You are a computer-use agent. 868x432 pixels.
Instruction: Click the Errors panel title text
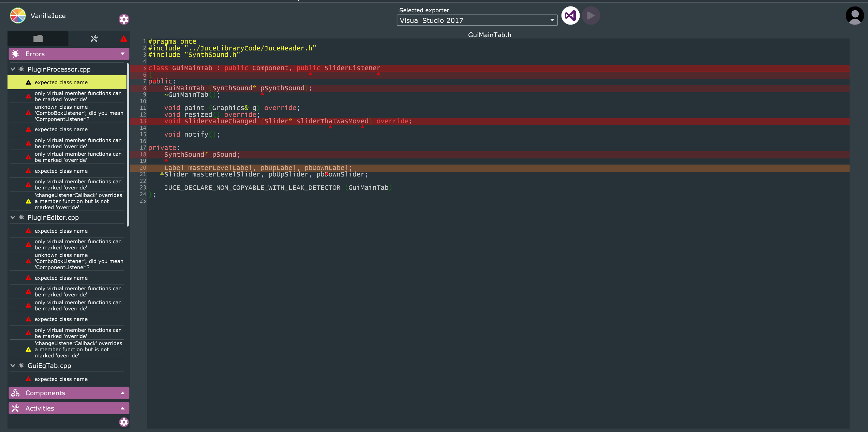point(35,54)
